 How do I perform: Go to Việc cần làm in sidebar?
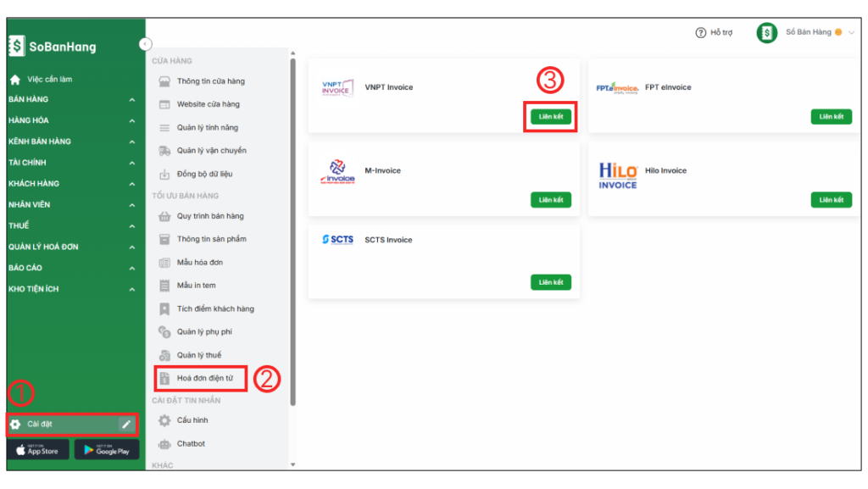coord(49,80)
